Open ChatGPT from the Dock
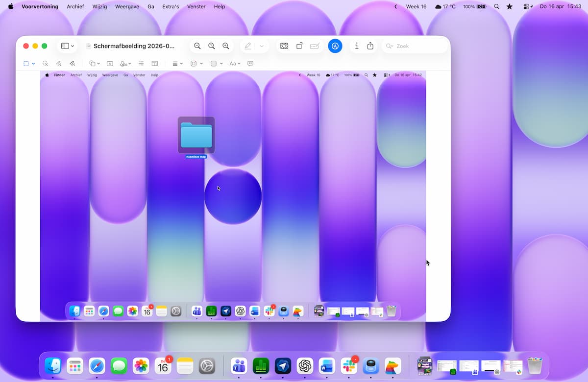 click(x=305, y=365)
